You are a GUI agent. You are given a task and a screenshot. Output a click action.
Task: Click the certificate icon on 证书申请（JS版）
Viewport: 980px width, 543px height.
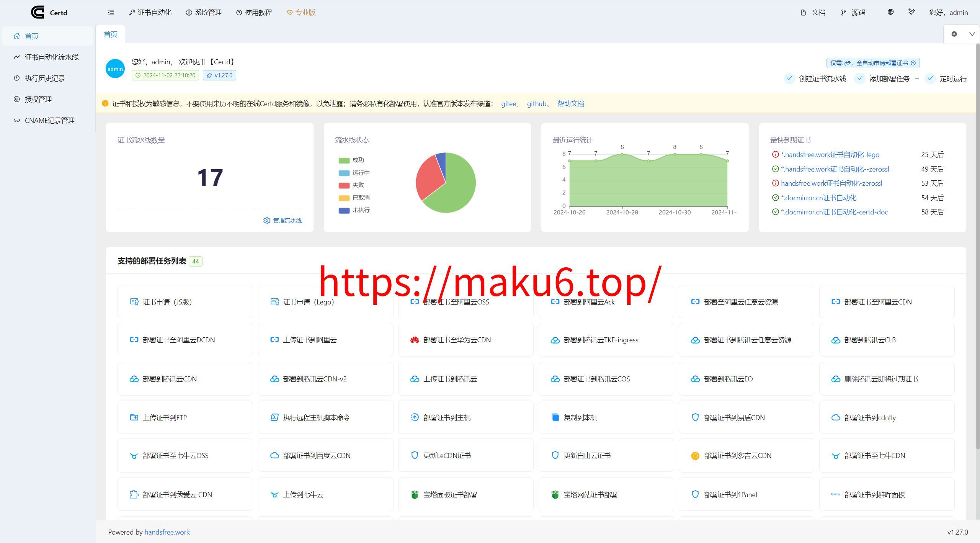coord(134,302)
